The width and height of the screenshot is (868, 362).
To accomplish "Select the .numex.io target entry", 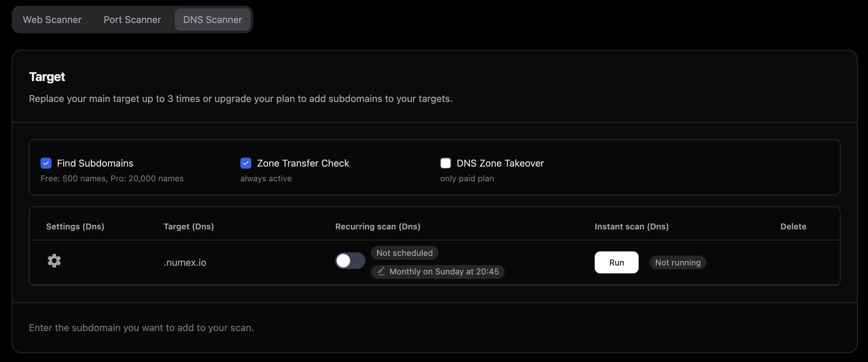I will tap(185, 262).
